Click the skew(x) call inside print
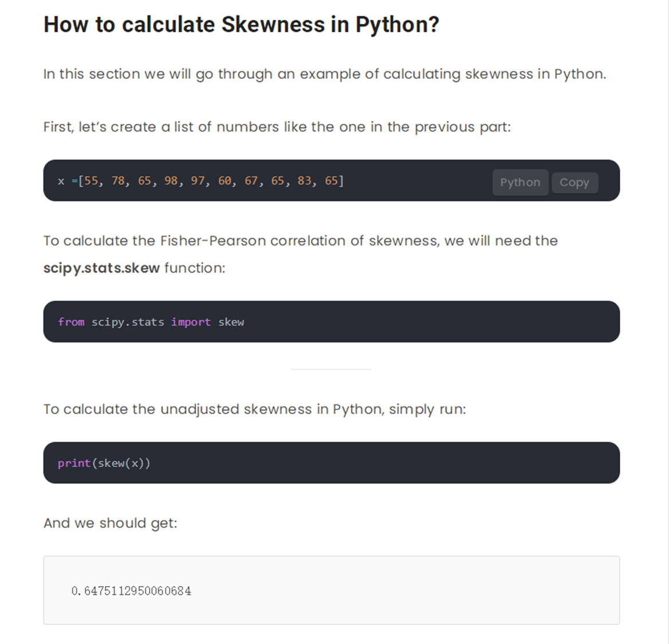This screenshot has height=644, width=669. click(x=121, y=463)
